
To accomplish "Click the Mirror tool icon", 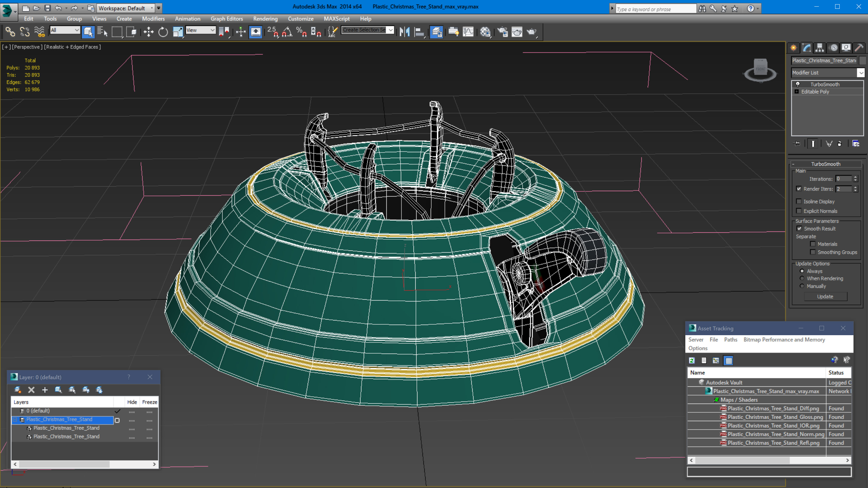I will (404, 32).
